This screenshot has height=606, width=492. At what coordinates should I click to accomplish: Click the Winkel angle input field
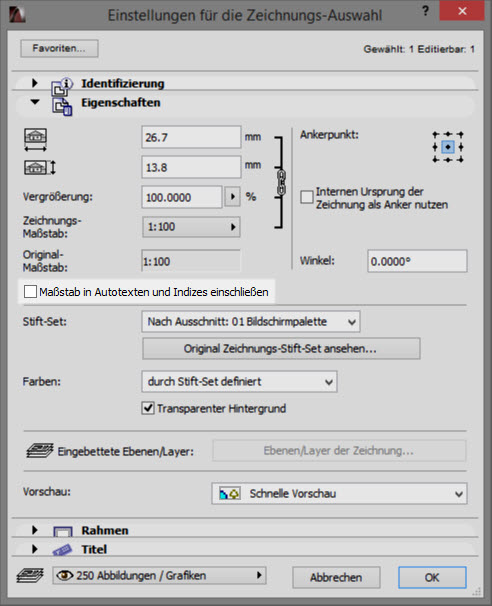click(417, 261)
